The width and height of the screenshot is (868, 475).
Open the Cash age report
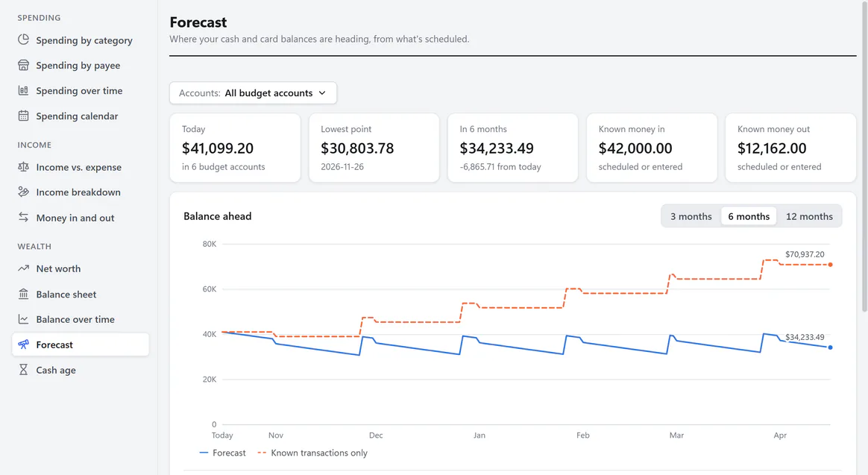81,370
